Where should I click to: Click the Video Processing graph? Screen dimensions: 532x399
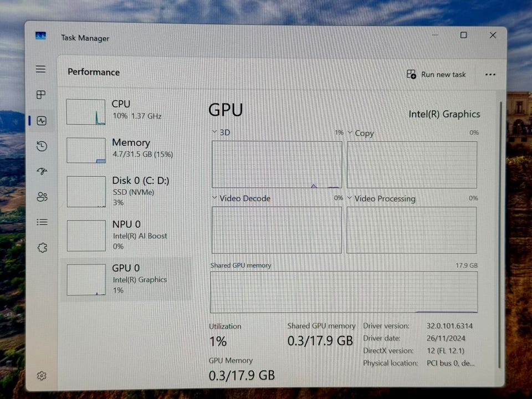click(411, 231)
